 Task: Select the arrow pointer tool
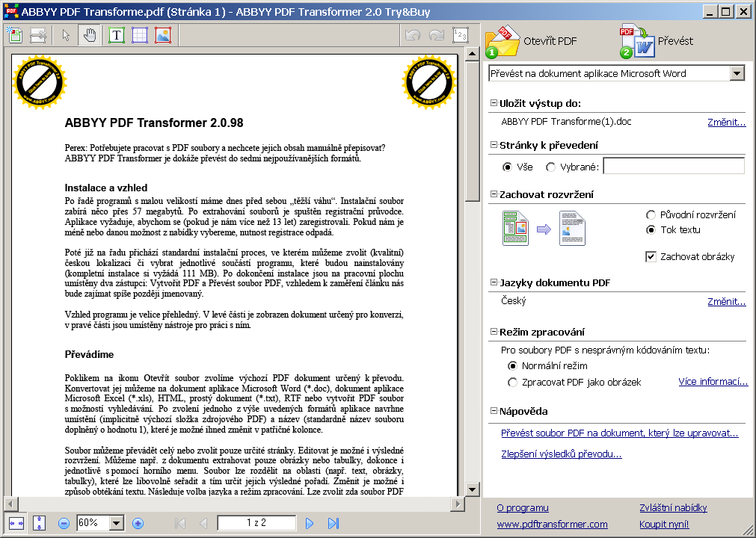pyautogui.click(x=66, y=35)
